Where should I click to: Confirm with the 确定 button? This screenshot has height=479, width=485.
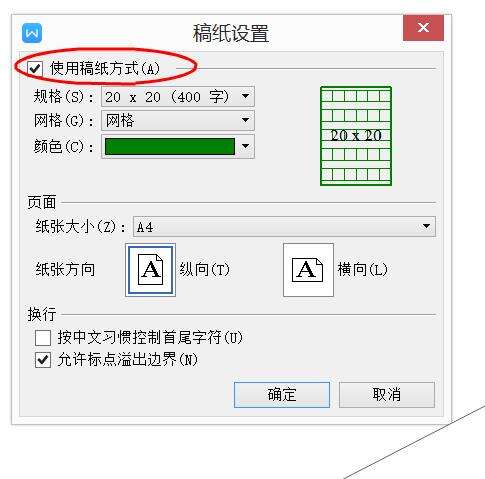point(282,395)
